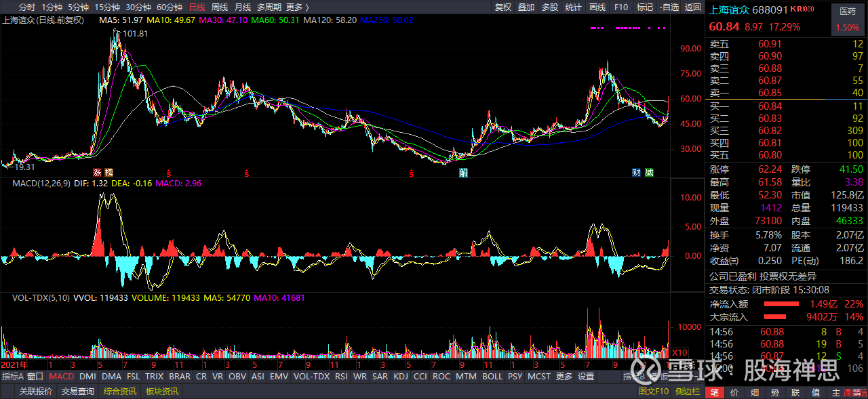Switch to the 周线 weekly chart tab
The image size is (868, 399).
click(x=220, y=7)
